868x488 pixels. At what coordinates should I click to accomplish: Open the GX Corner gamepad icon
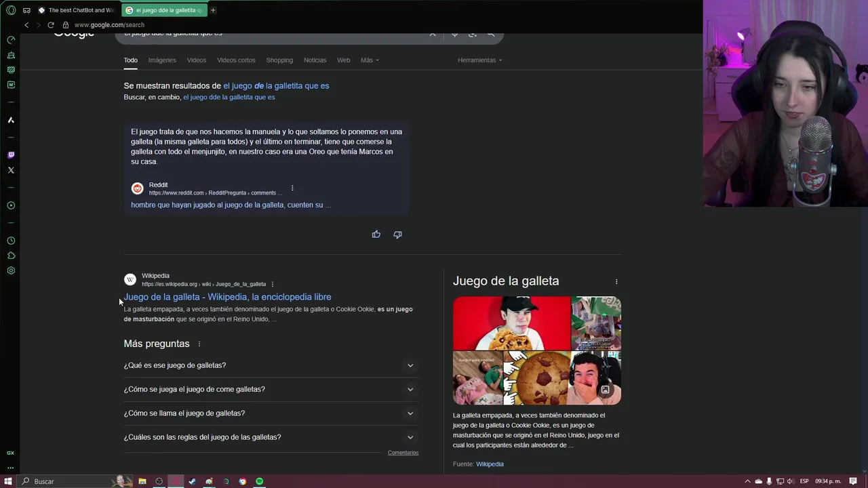coord(26,10)
